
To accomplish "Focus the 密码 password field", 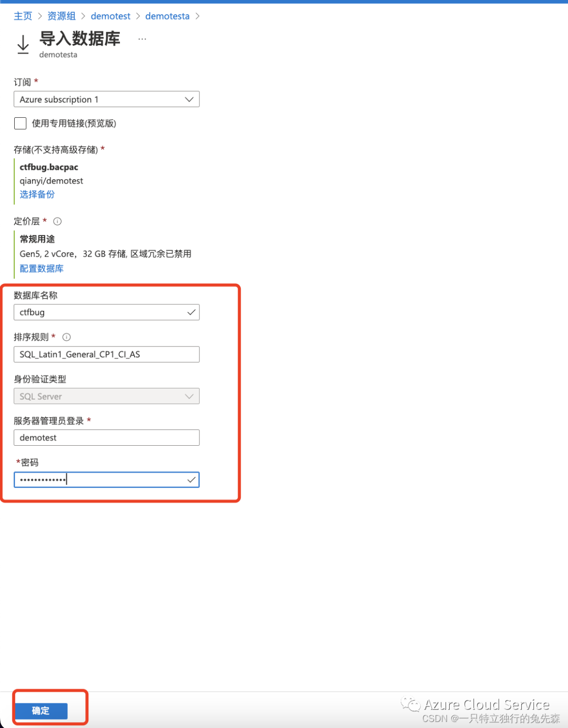I will pos(107,480).
